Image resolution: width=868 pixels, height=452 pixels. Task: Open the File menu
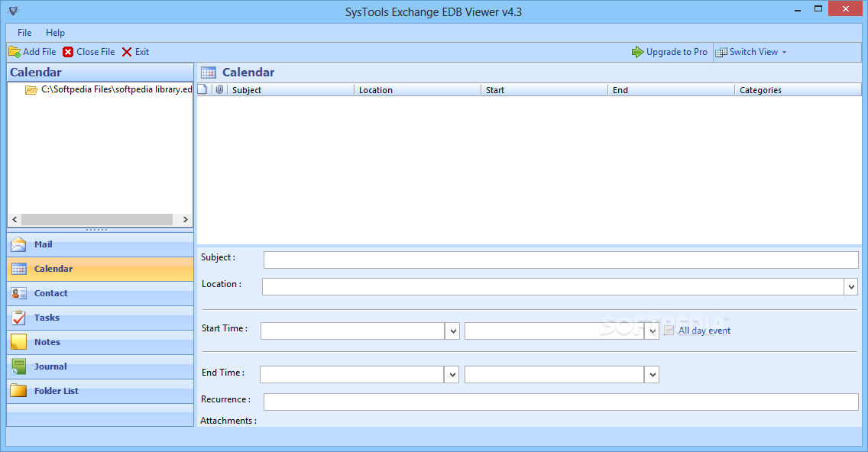click(24, 33)
